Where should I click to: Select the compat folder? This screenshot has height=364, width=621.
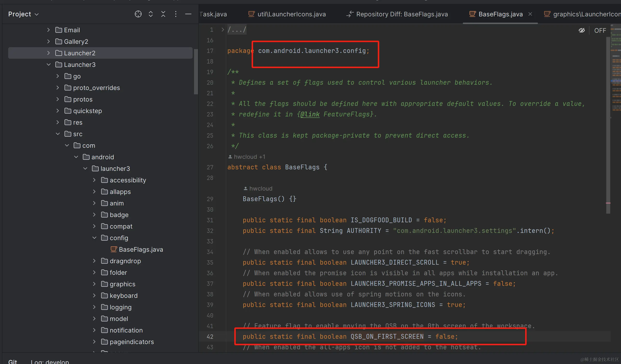coord(117,226)
